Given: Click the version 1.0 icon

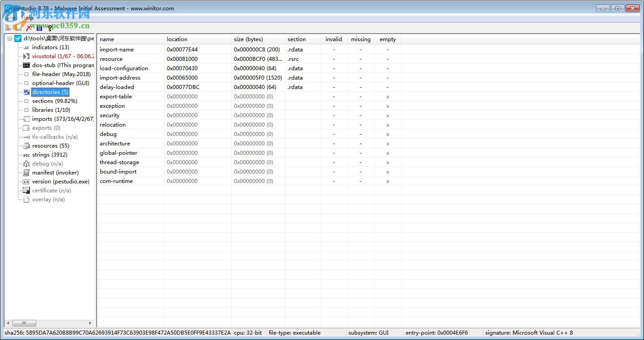Looking at the screenshot, I should pos(26,182).
